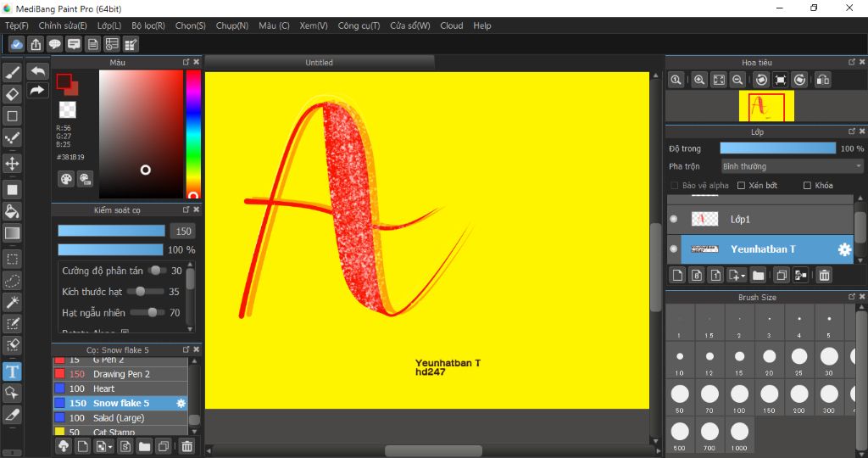868x458 pixels.
Task: Select the Shape fill rectangle tool
Action: pyautogui.click(x=12, y=189)
